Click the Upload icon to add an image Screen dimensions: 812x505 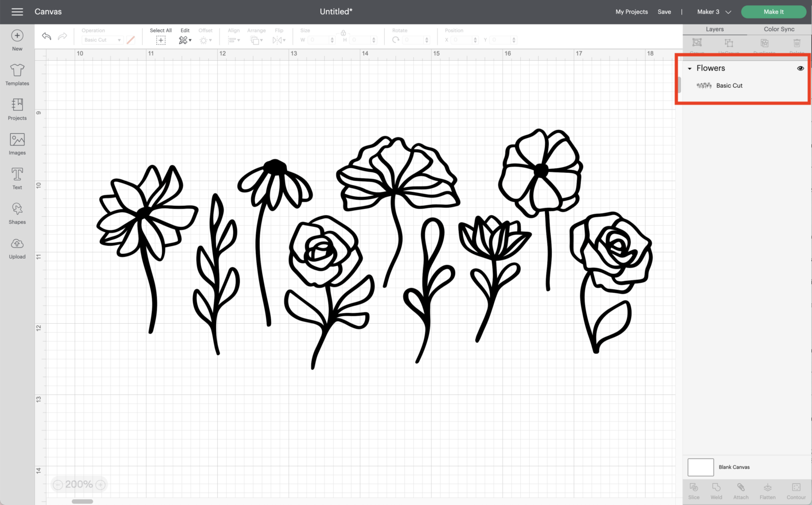17,247
